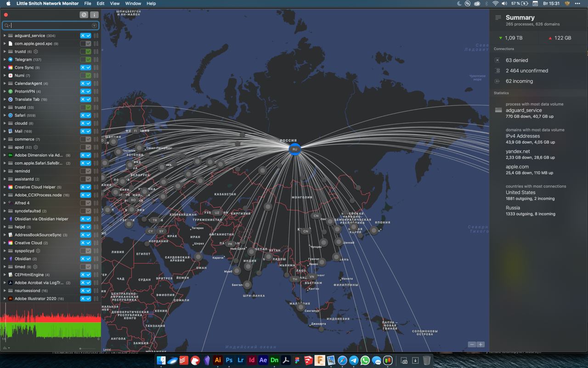Click the denied connections X icon
This screenshot has width=588, height=368.
[x=498, y=60]
